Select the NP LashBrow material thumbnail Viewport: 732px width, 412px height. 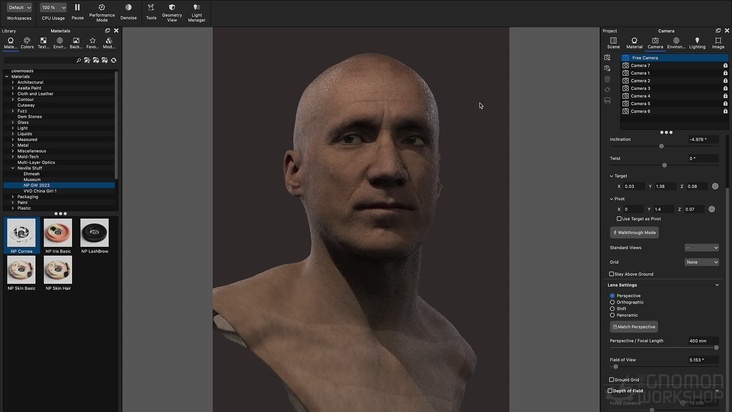tap(94, 233)
